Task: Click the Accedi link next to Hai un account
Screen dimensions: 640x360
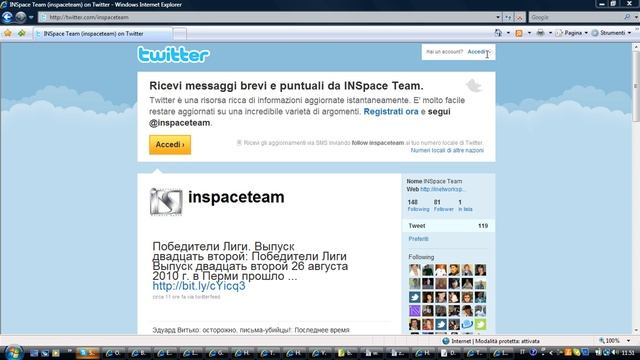Action: [x=478, y=52]
